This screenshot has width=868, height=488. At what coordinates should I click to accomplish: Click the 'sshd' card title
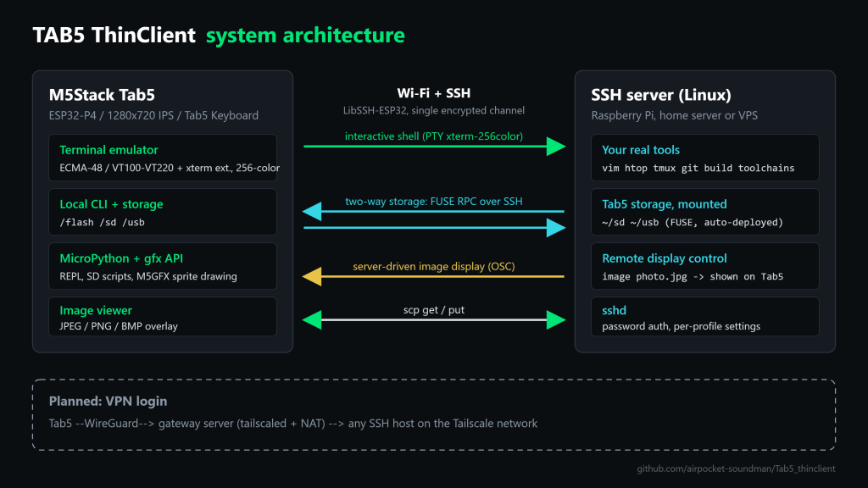click(x=614, y=310)
